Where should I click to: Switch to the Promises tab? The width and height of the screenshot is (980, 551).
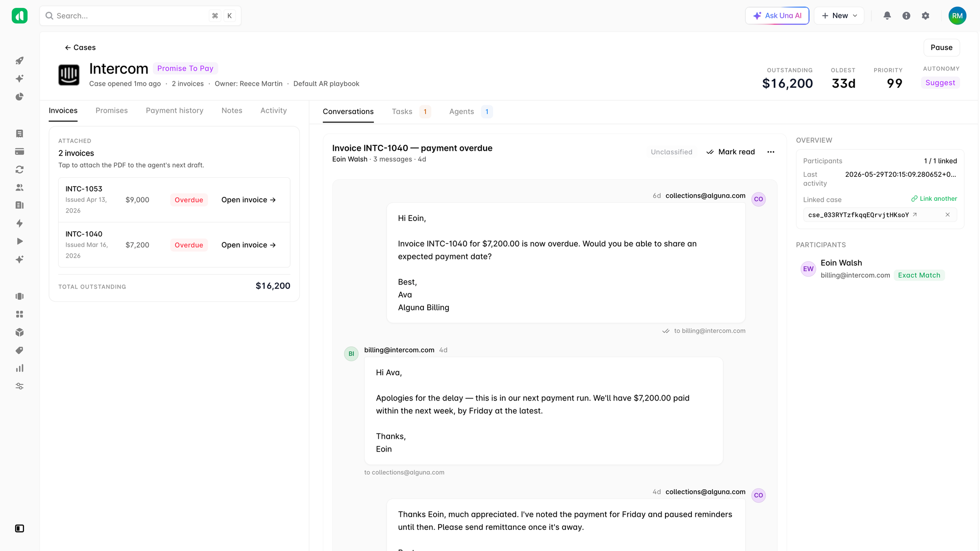[x=112, y=111]
